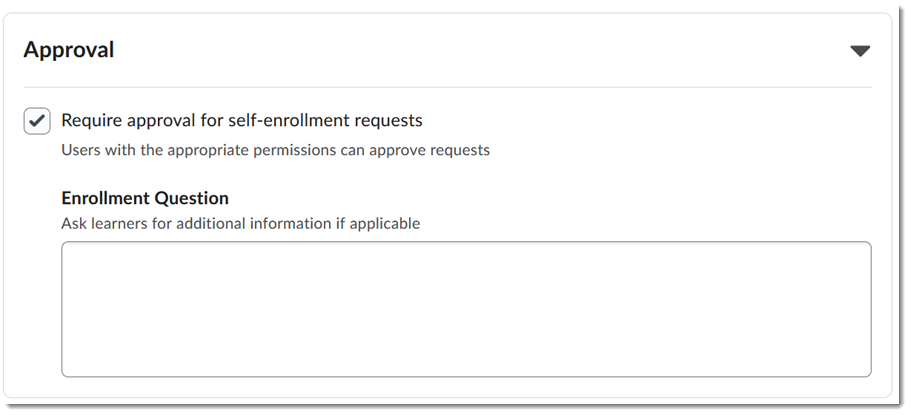Click the Approval section heading
Viewport: 911px width, 415px height.
click(x=69, y=50)
